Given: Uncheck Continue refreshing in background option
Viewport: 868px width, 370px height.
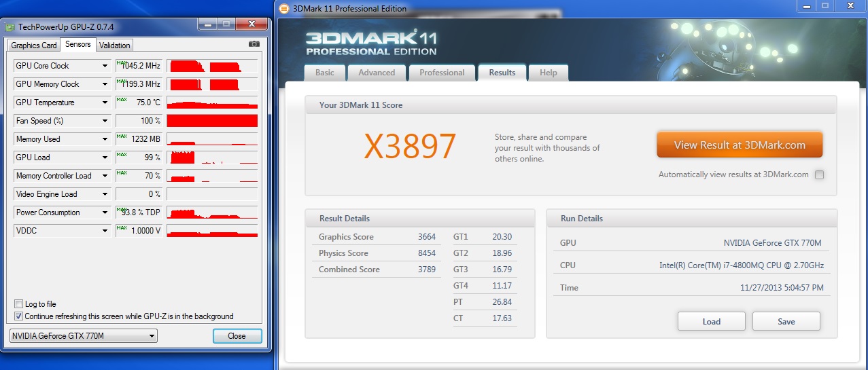Looking at the screenshot, I should [x=18, y=316].
